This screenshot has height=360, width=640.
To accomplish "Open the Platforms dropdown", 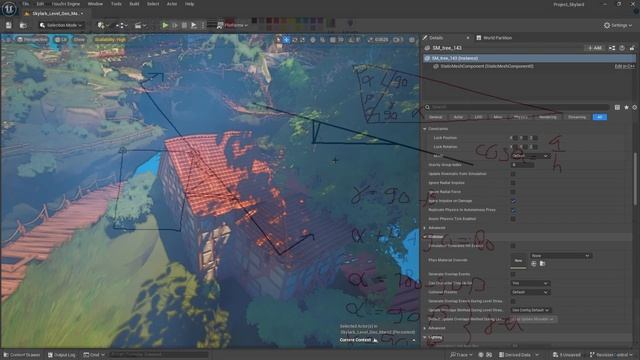I will 232,25.
